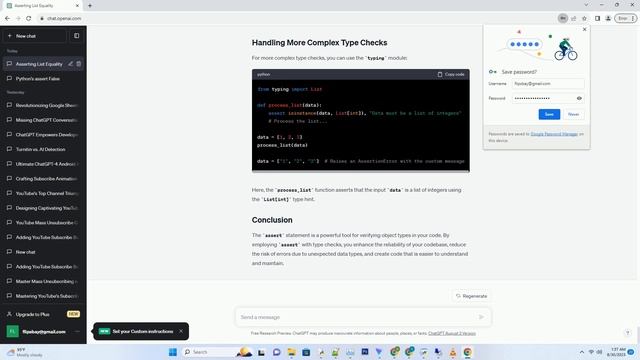Open the Asserting List Equality conversation

pos(39,64)
